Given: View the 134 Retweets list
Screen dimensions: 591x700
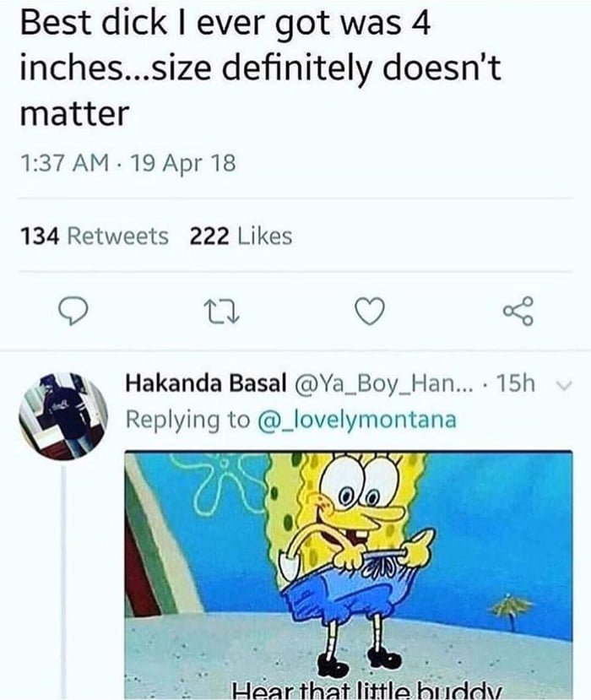Looking at the screenshot, I should [95, 236].
